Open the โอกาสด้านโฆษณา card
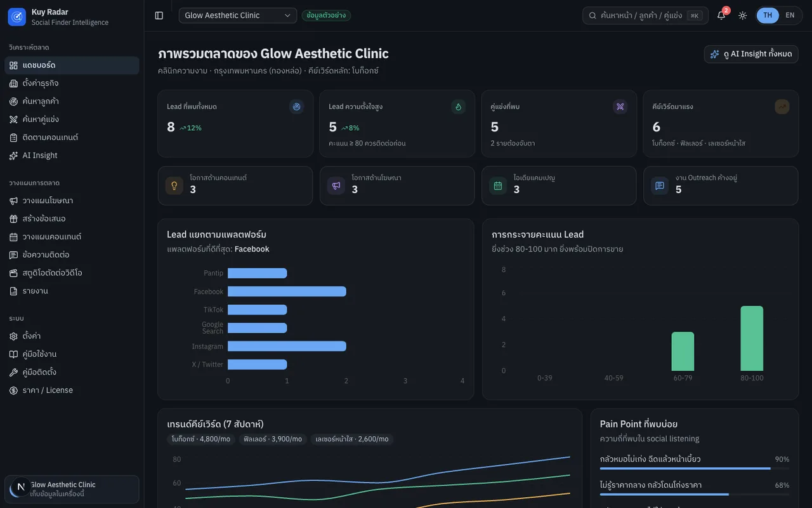Viewport: 812px width, 508px height. [x=397, y=185]
